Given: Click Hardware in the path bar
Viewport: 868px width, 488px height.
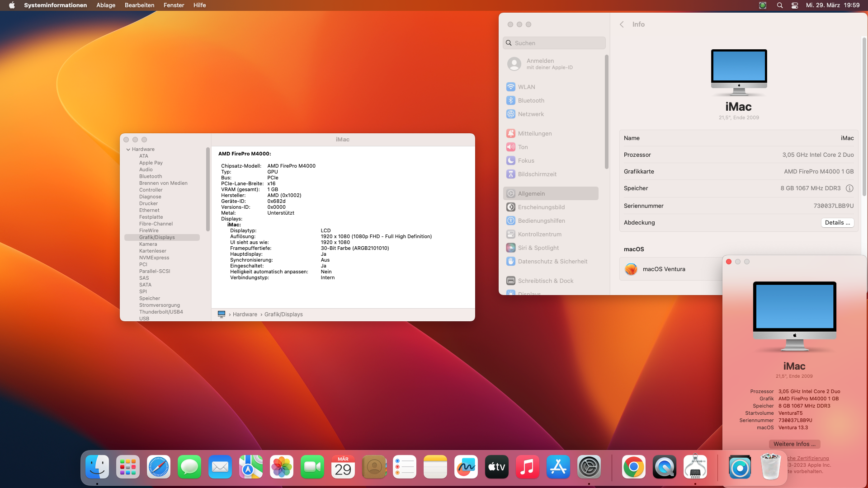Looking at the screenshot, I should click(x=245, y=314).
